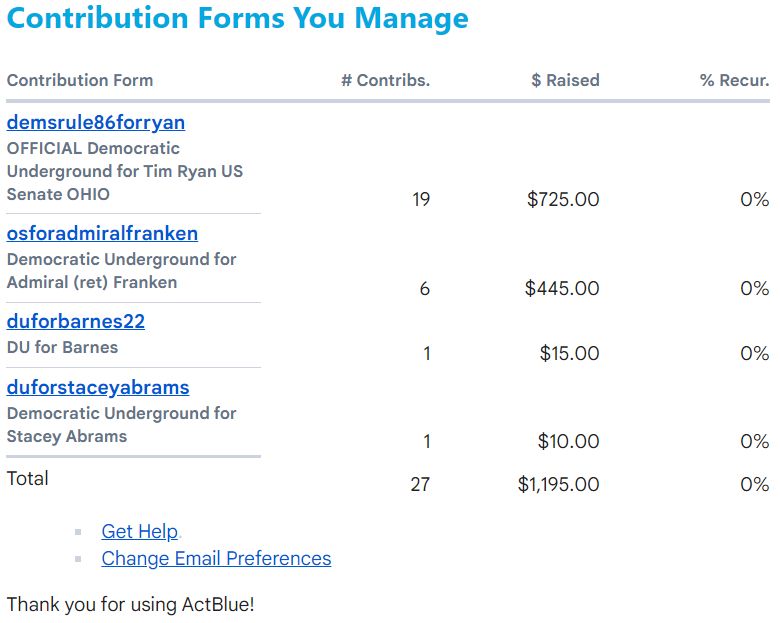This screenshot has height=623, width=780.
Task: Click the Get Help link
Action: pyautogui.click(x=139, y=532)
